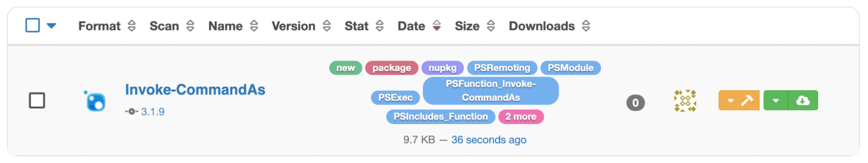Sort the list by Date

click(x=437, y=26)
